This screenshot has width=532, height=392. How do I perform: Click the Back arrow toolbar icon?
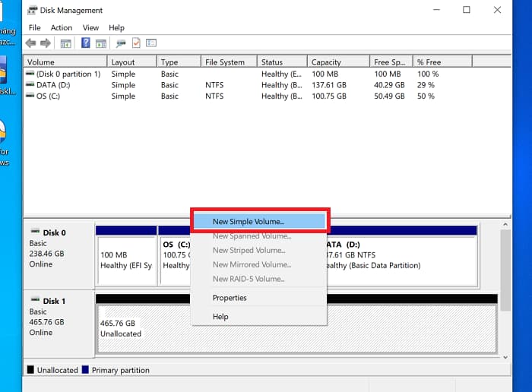30,43
